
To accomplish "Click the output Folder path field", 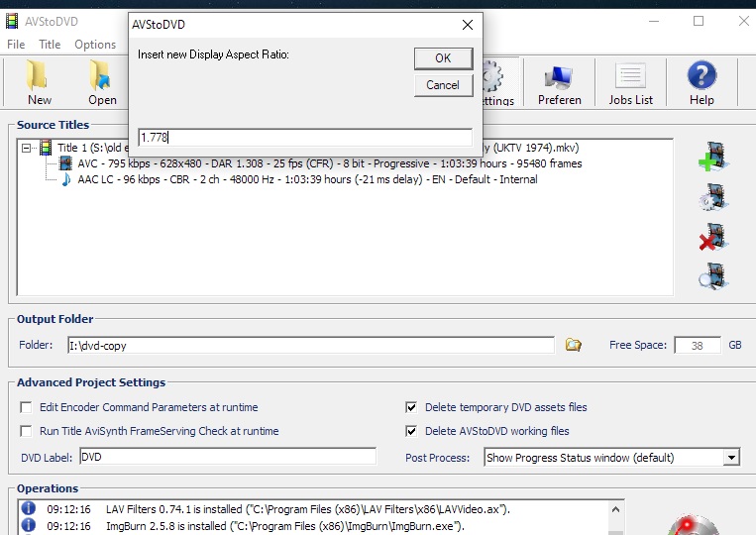I will 311,345.
